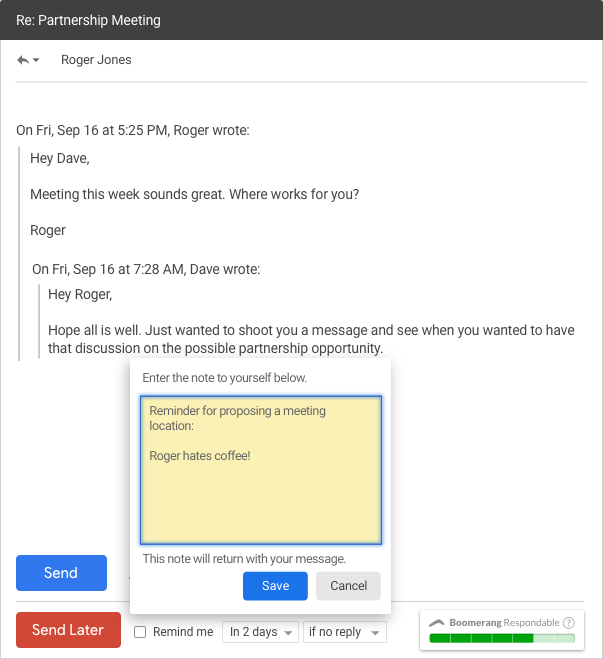The height and width of the screenshot is (659, 603).
Task: Expand the In 2 days dropdown
Action: pos(260,632)
